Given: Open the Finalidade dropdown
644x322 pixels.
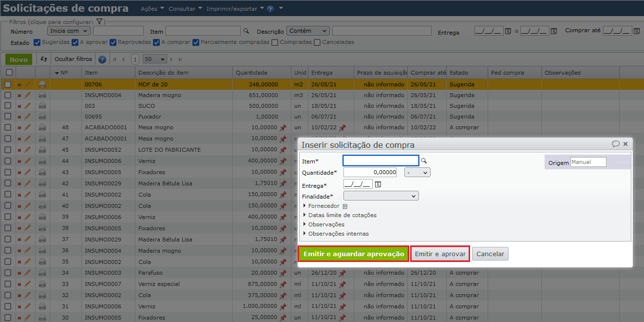Looking at the screenshot, I should pyautogui.click(x=381, y=196).
